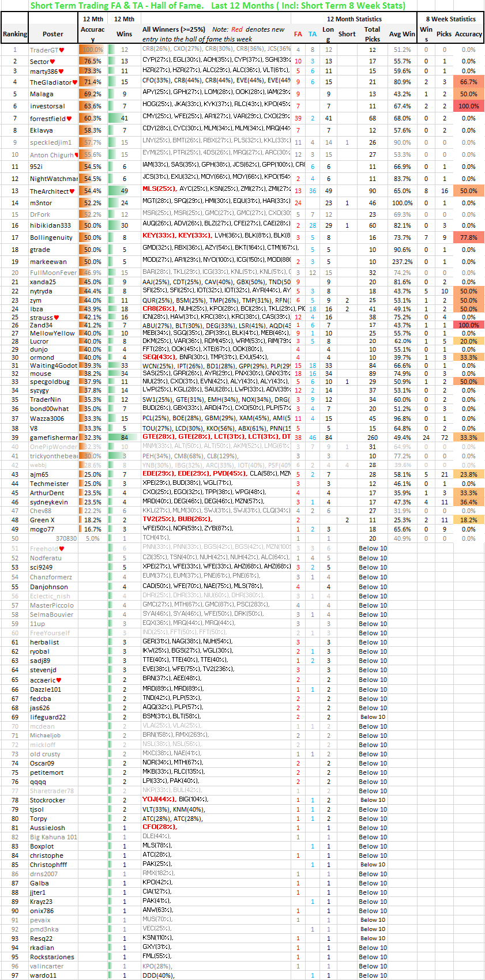Click TheArchitect's 49 wins bar cell
This screenshot has width=485, height=980.
click(x=125, y=191)
